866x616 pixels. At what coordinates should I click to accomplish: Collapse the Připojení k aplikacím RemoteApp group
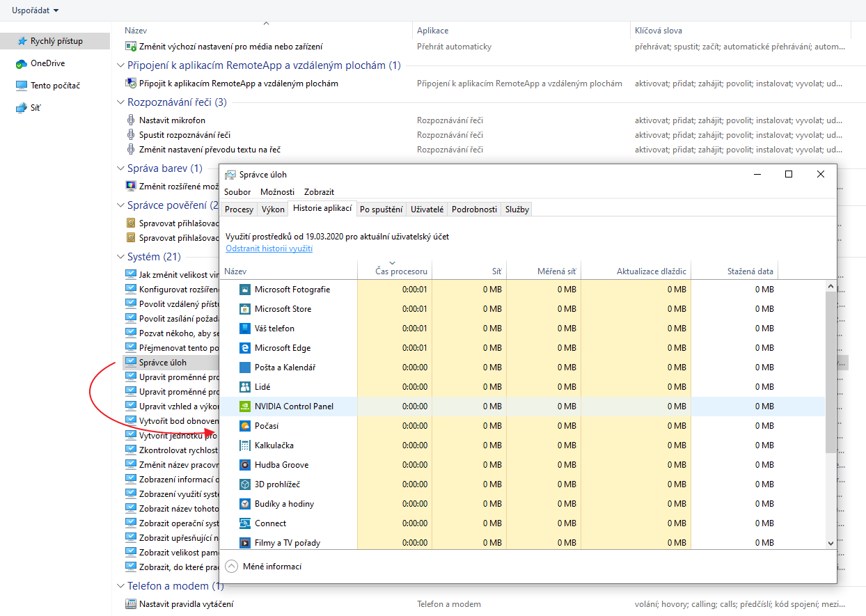coord(120,65)
